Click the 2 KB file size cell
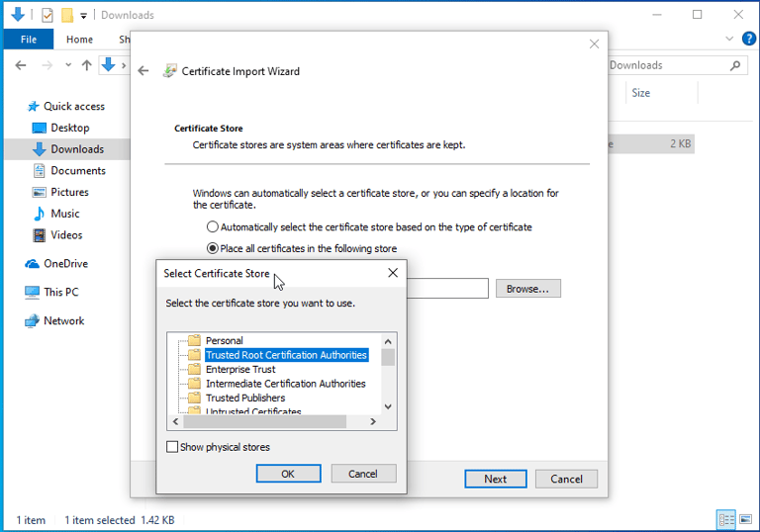 (x=680, y=144)
